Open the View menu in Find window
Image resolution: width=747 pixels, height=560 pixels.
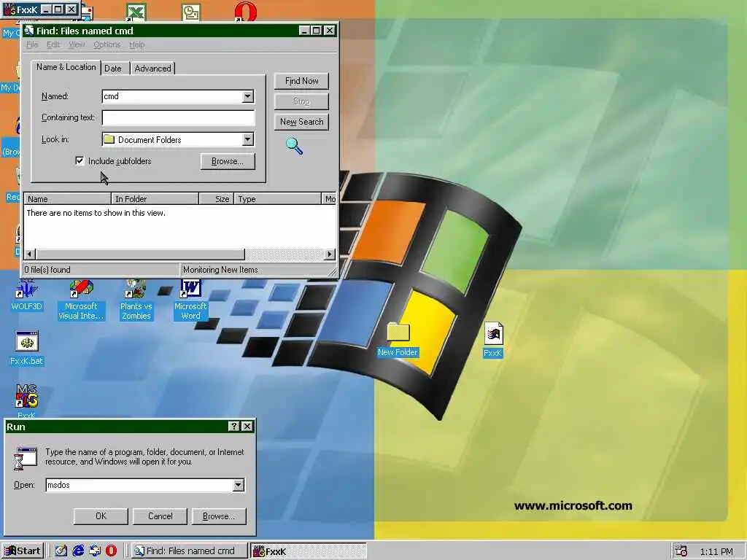pyautogui.click(x=76, y=44)
